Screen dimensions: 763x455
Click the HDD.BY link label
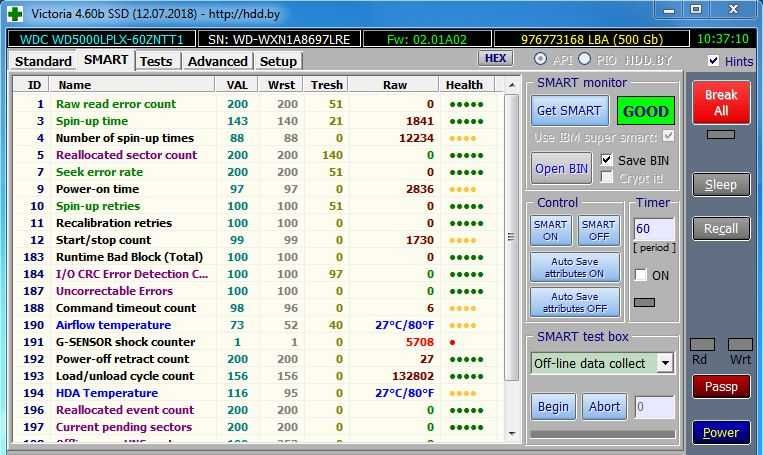click(648, 60)
